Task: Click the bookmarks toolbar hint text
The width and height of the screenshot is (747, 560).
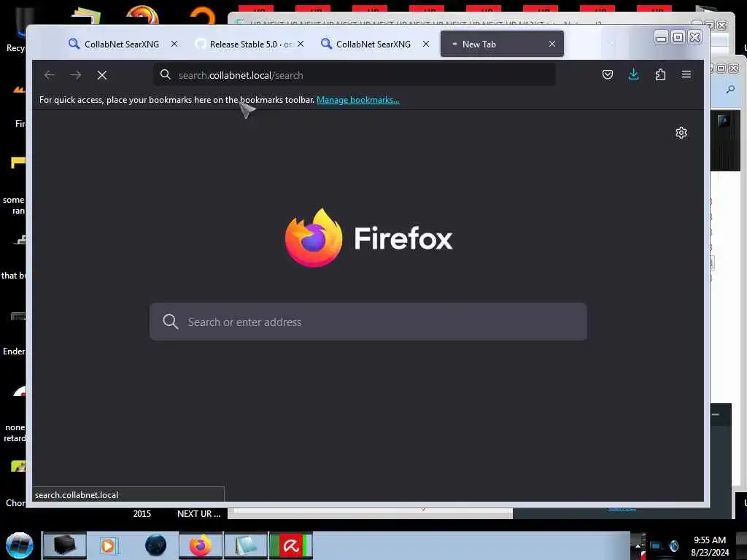Action: click(x=177, y=100)
